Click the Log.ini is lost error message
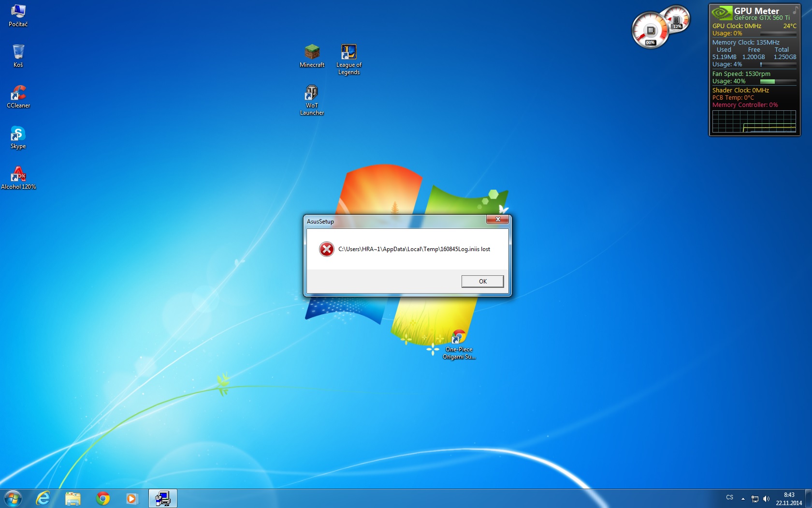Image resolution: width=812 pixels, height=508 pixels. pos(414,249)
